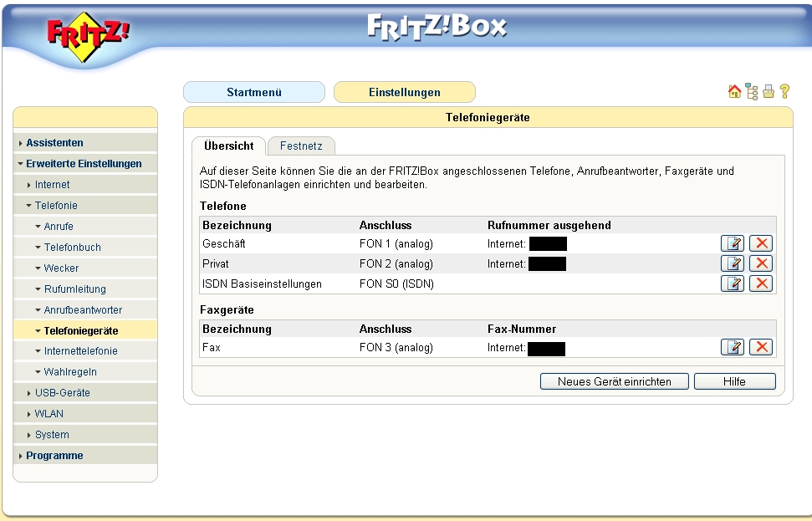Click Neues Gerät einrichten button
This screenshot has height=521, width=812.
(615, 381)
